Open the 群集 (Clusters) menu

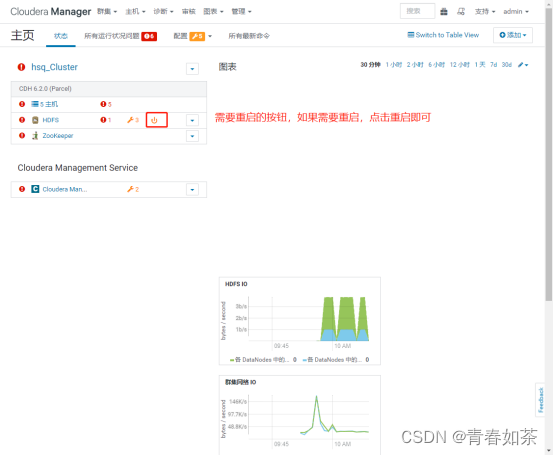(x=107, y=12)
